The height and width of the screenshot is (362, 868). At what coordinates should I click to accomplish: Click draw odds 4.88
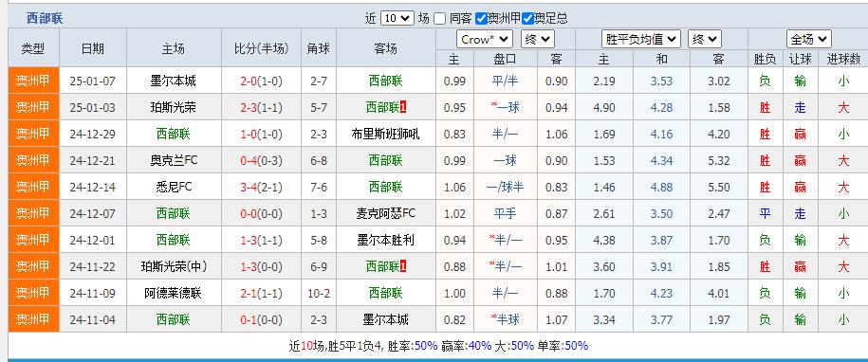(661, 188)
